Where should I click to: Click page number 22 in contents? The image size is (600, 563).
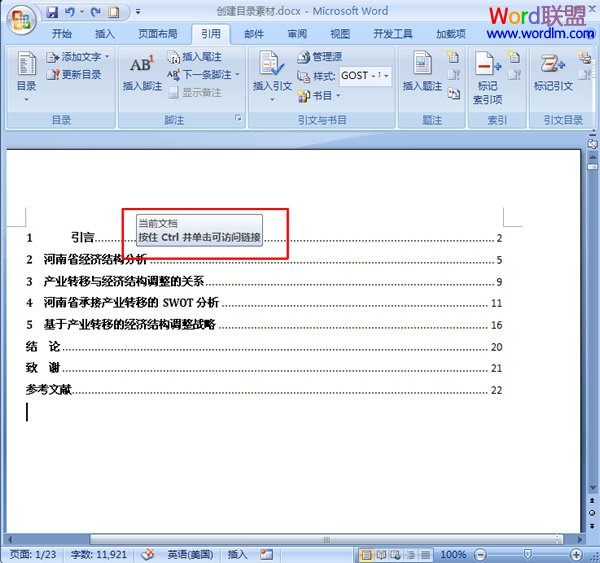(496, 390)
